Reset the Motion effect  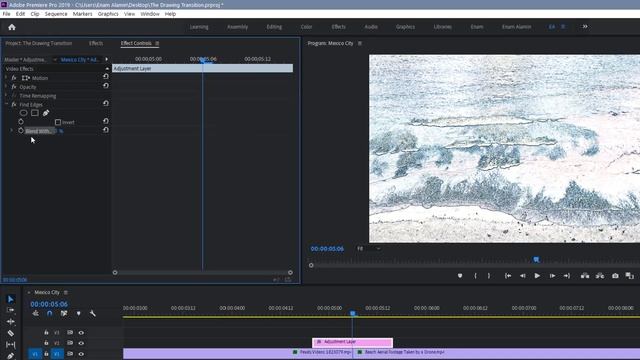click(x=106, y=77)
